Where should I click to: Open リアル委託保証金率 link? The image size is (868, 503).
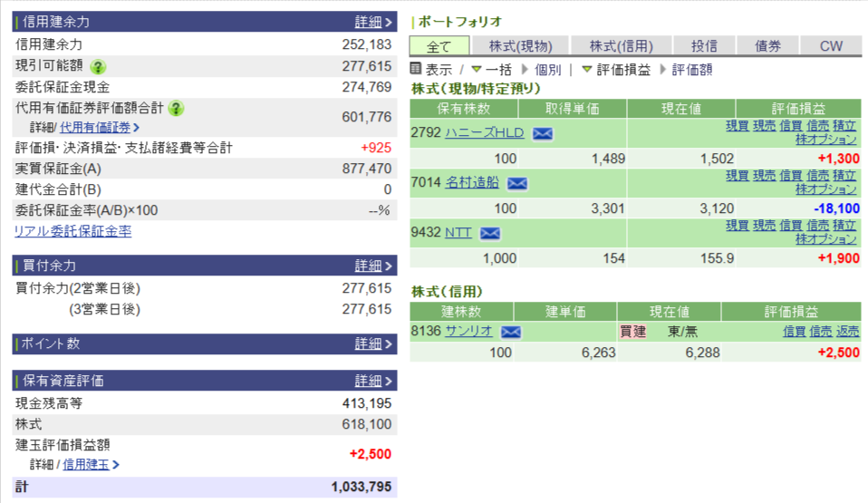(x=73, y=231)
